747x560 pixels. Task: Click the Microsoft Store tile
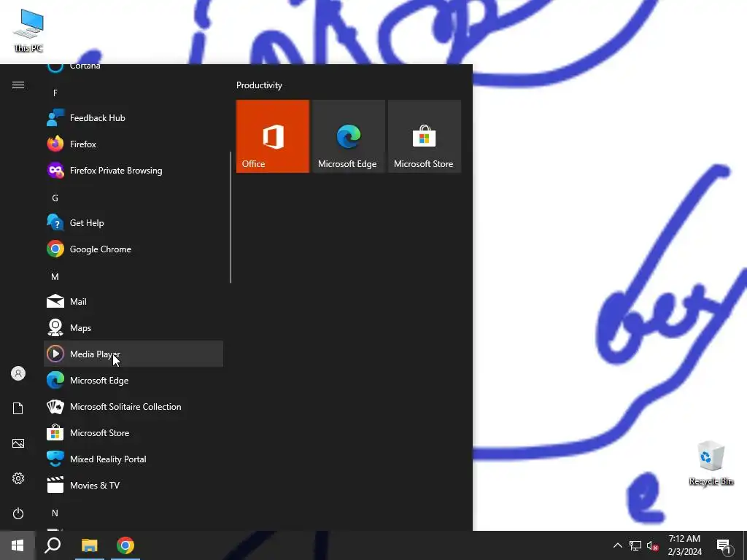(x=425, y=136)
